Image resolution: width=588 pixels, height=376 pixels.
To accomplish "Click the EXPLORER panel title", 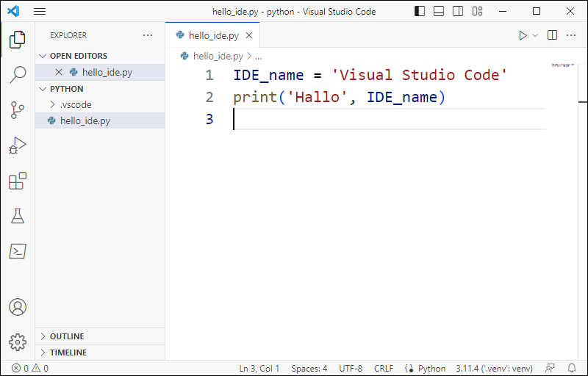I will (68, 35).
